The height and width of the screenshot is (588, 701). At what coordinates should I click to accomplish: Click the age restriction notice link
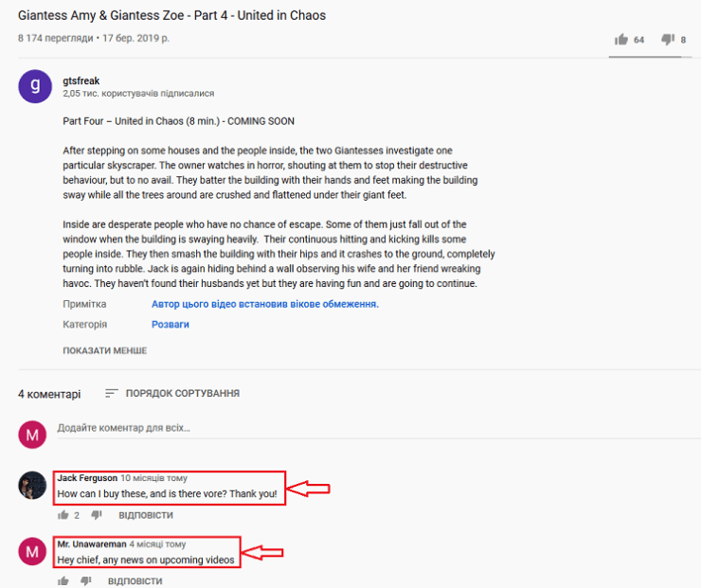point(264,304)
